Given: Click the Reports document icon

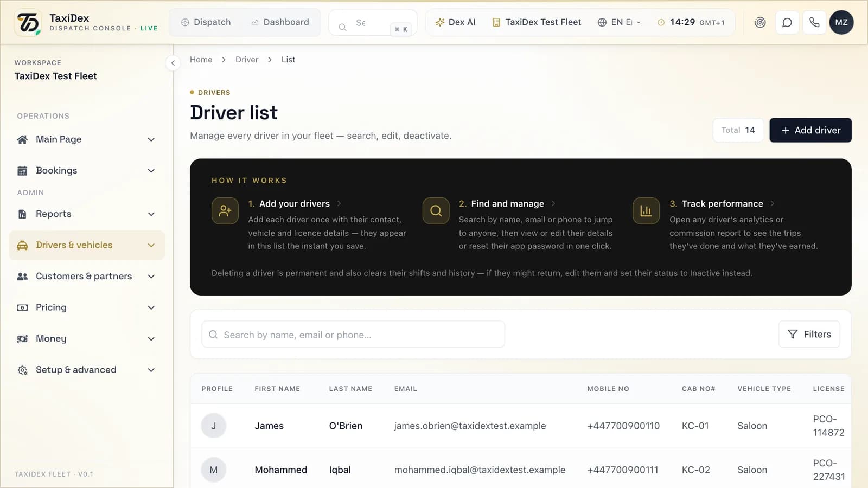Looking at the screenshot, I should [x=22, y=214].
